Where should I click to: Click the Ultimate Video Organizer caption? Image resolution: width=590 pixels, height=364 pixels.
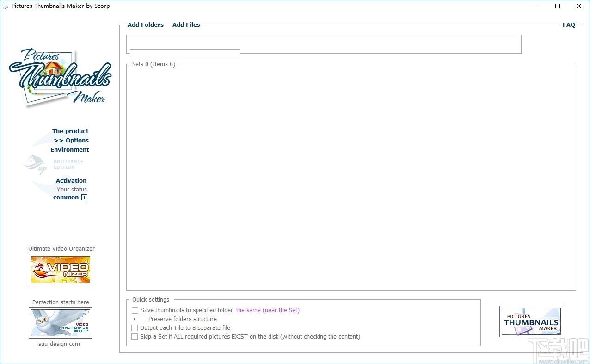(x=61, y=249)
